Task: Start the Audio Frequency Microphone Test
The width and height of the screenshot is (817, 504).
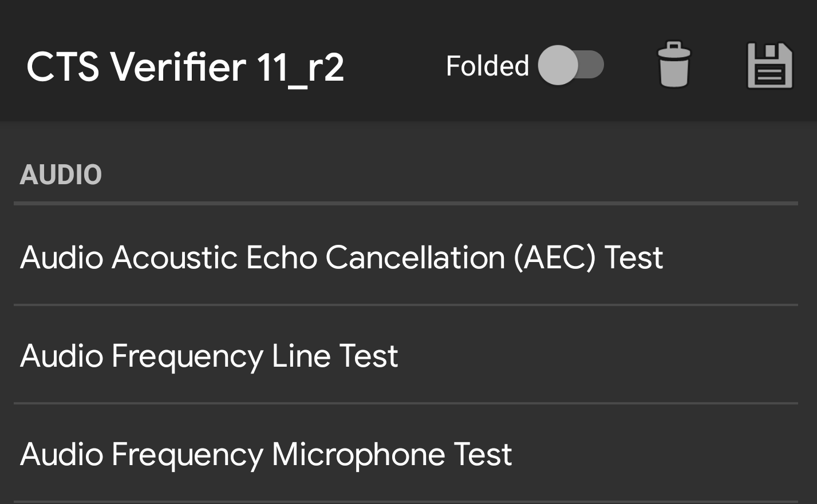Action: coord(266,454)
